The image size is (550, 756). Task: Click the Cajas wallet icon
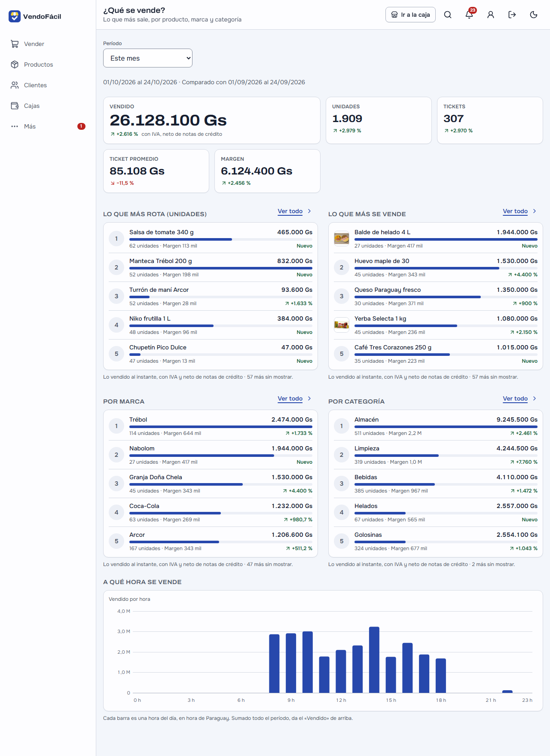coord(15,106)
